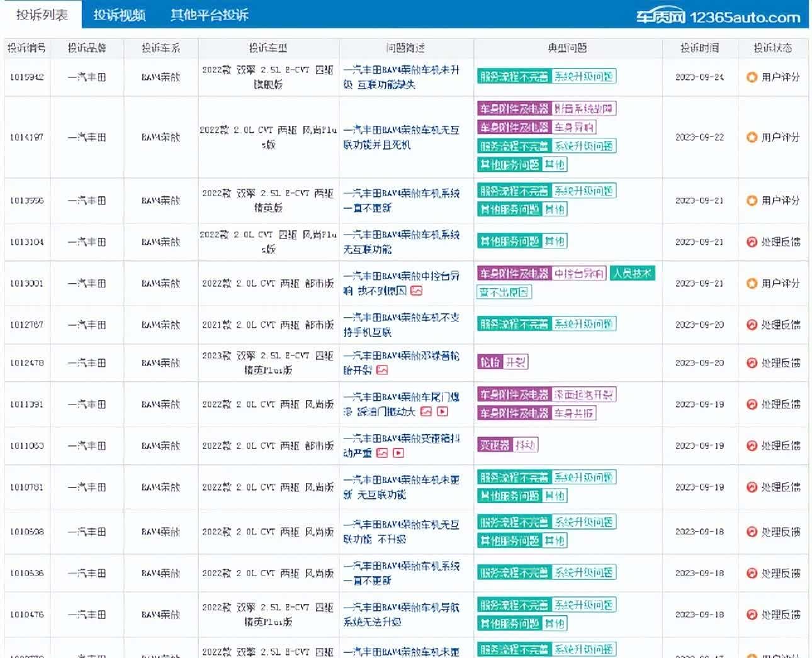Click complaint number 1014197
Viewport: 812px width, 658px height.
pos(26,137)
